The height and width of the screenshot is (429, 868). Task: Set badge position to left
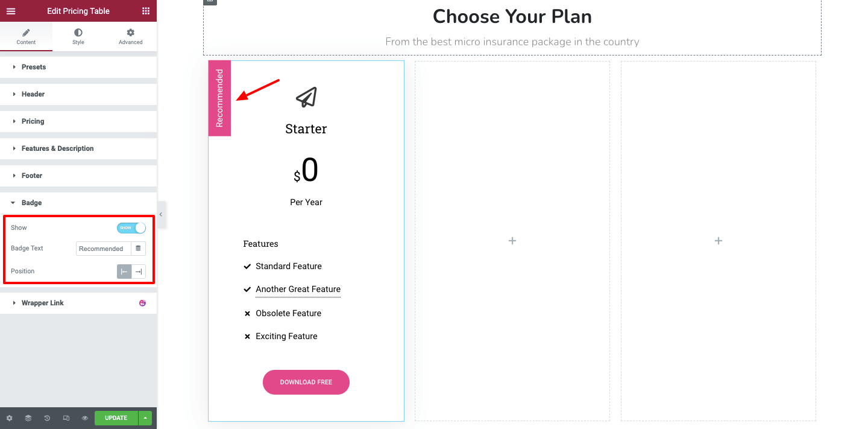pos(124,272)
